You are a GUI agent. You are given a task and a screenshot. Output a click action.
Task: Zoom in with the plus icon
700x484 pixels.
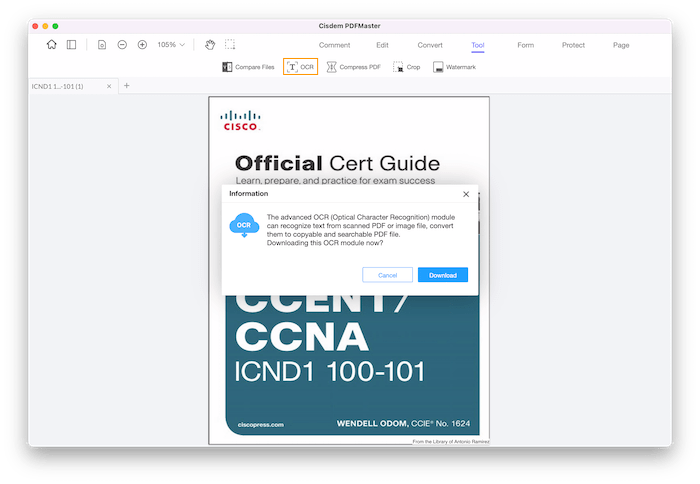[142, 45]
